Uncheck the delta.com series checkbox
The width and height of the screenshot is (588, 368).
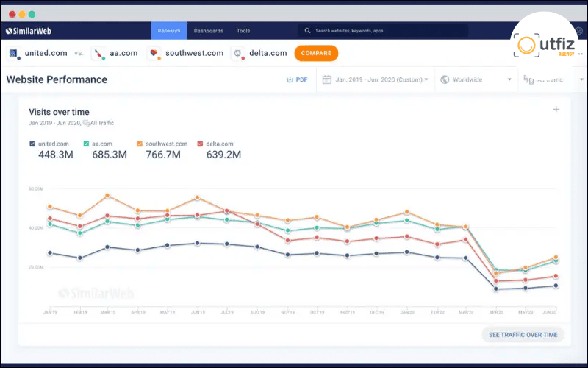pyautogui.click(x=200, y=144)
